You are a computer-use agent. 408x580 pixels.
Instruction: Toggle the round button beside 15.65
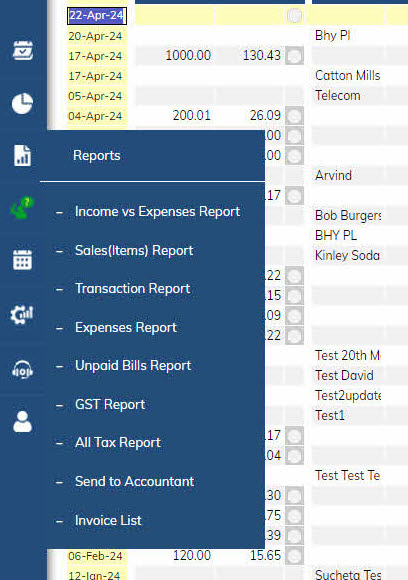[x=294, y=556]
